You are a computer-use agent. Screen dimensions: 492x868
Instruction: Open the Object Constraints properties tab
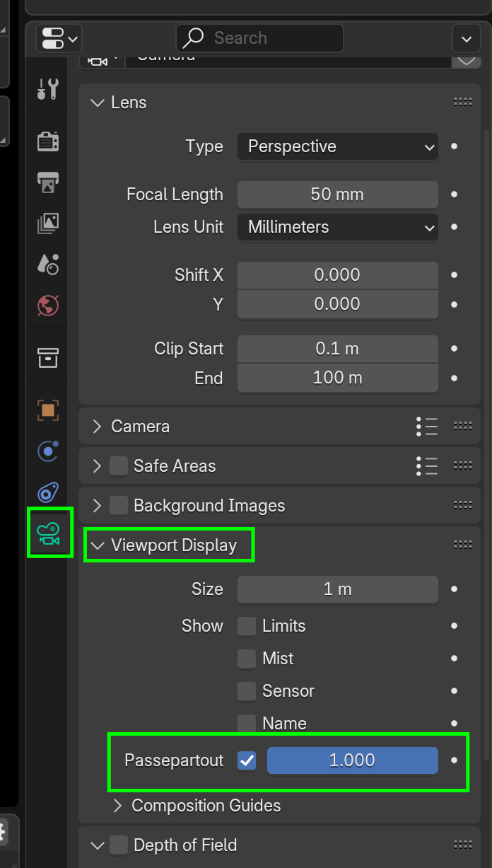click(x=48, y=492)
